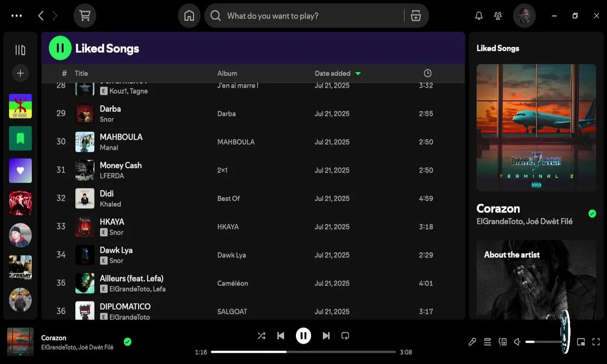Screen dimensions: 607x364
Task: Toggle liked checkmark in player bar
Action: 127,342
